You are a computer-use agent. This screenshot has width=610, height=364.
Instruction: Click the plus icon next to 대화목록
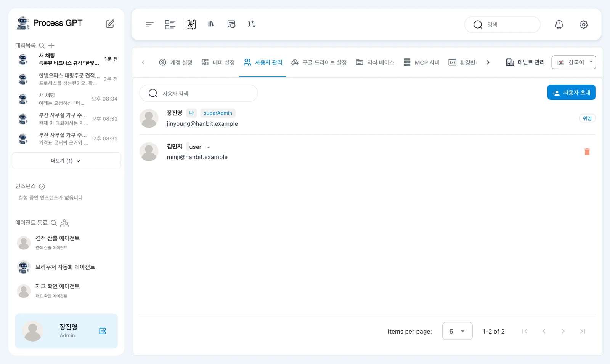pos(51,45)
